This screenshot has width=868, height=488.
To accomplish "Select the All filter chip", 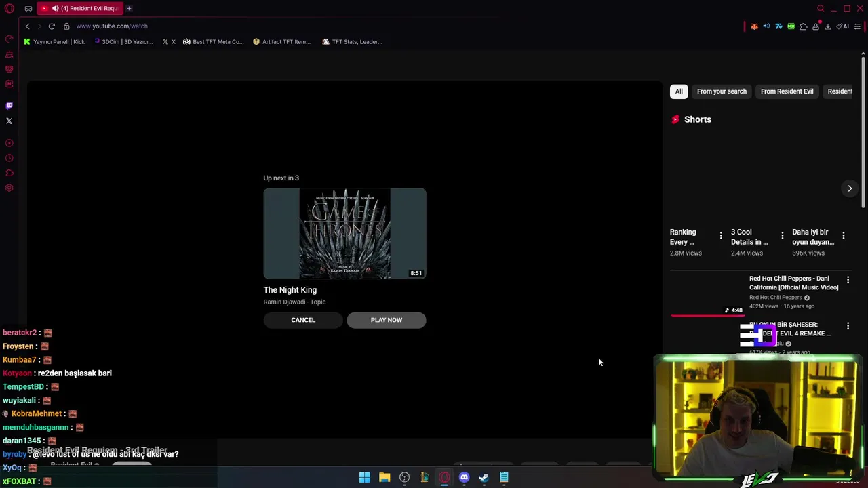I will (x=679, y=91).
